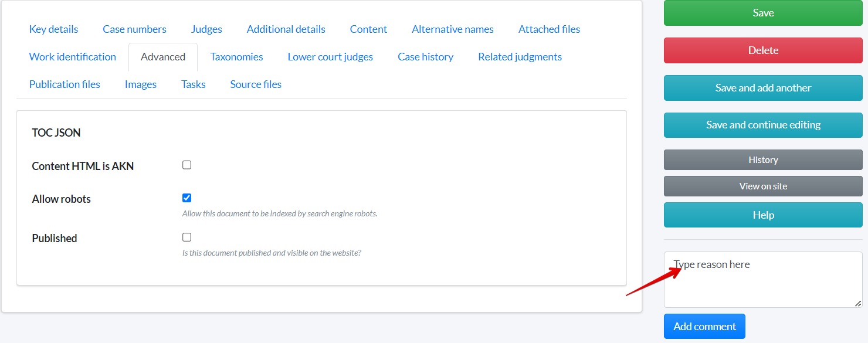Switch to the Key details tab
This screenshot has width=868, height=343.
[x=53, y=29]
